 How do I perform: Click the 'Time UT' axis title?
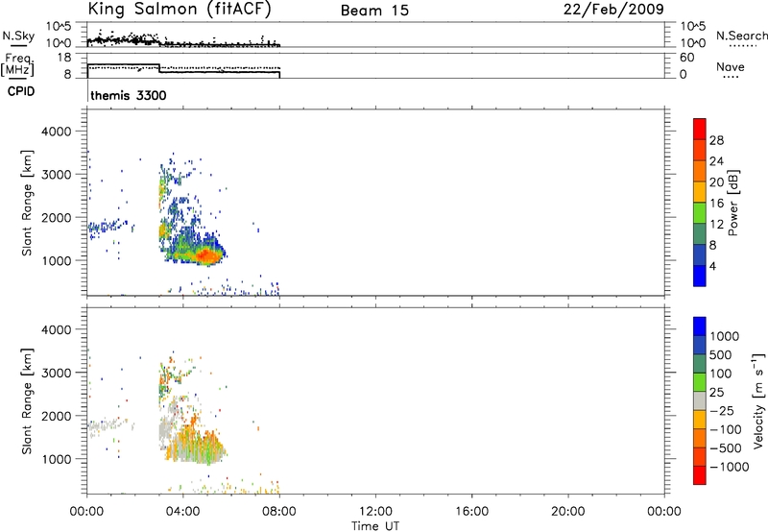point(375,526)
